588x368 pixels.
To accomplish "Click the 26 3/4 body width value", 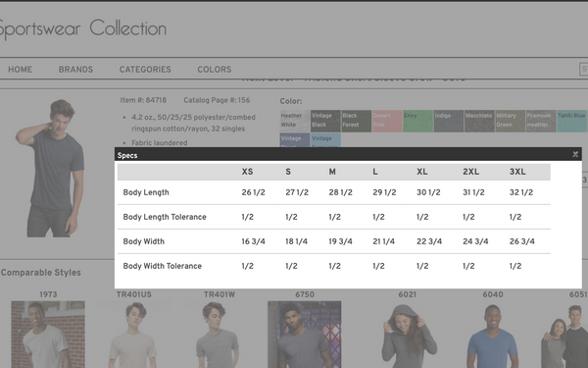I will pos(521,241).
